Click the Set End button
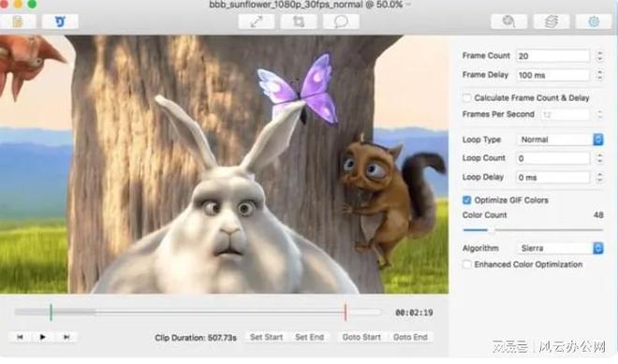Image resolution: width=618 pixels, height=364 pixels. (309, 337)
